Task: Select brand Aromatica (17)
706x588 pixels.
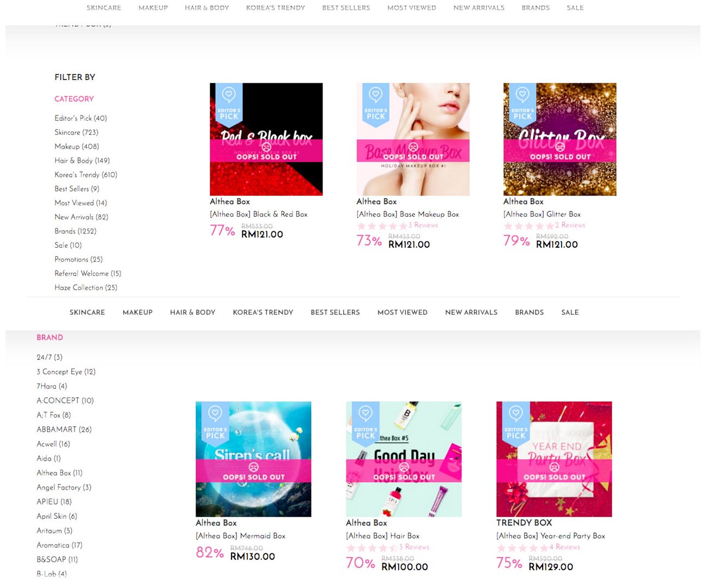Action: 59,545
